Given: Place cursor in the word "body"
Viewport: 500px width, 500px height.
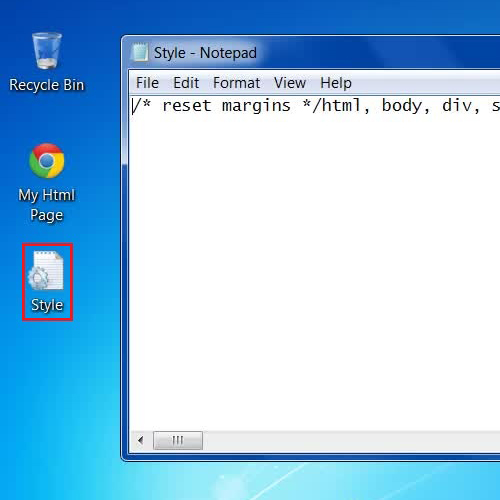Looking at the screenshot, I should pos(402,106).
